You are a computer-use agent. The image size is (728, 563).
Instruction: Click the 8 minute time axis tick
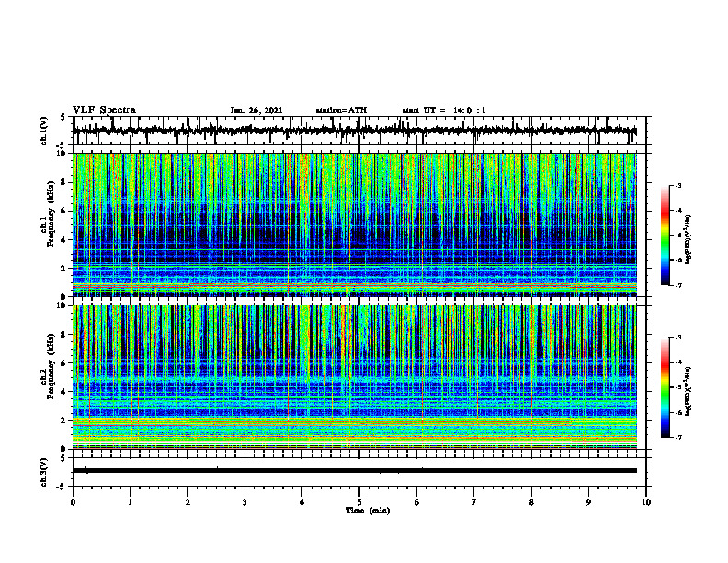[531, 502]
